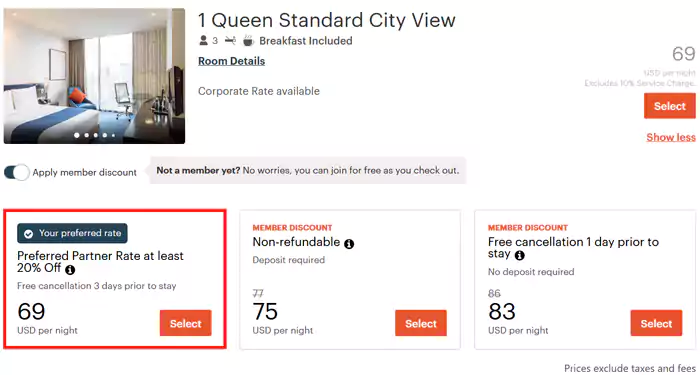Image resolution: width=700 pixels, height=375 pixels.
Task: Collapse rates with the Show less link
Action: tap(671, 137)
